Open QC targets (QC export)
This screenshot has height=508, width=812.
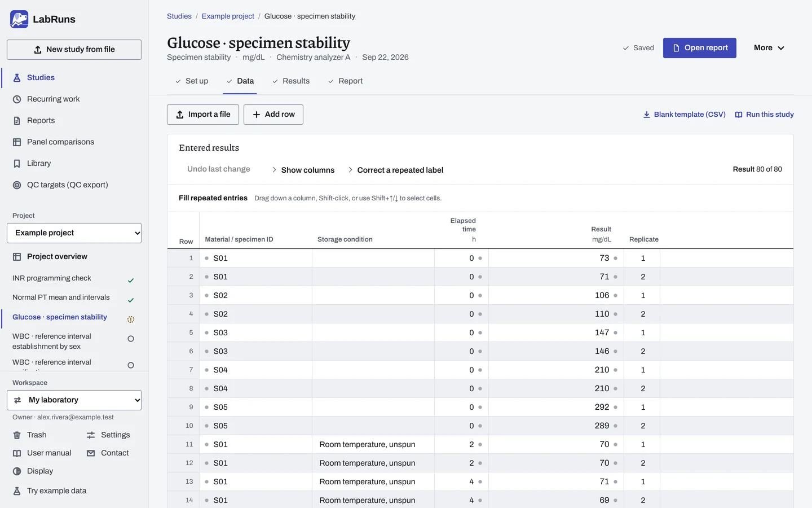(74, 185)
